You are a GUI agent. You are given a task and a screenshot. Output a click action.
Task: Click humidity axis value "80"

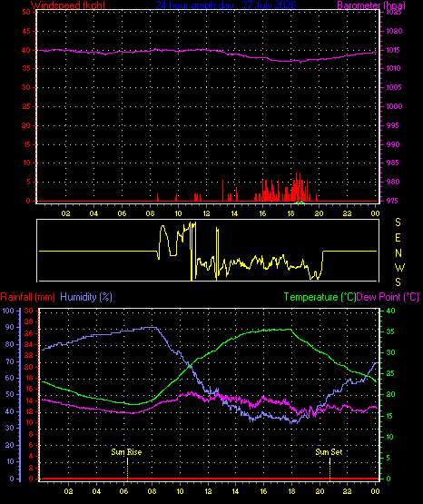click(x=10, y=344)
